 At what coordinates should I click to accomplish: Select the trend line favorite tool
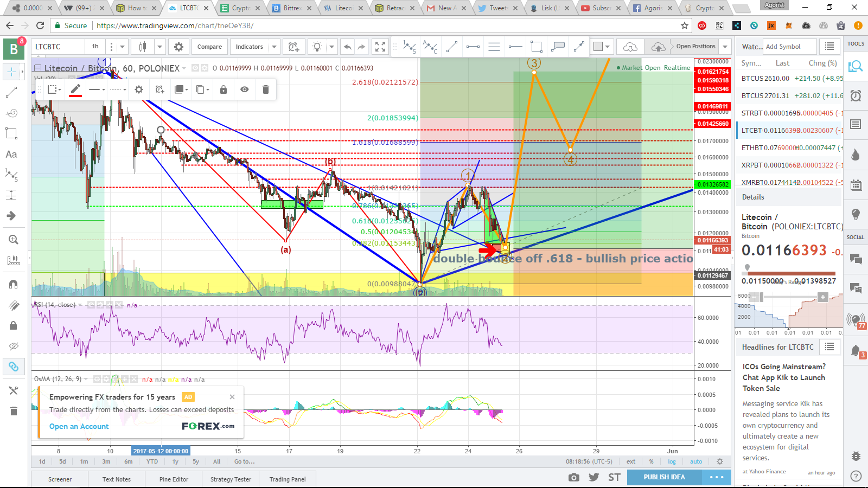tap(451, 47)
